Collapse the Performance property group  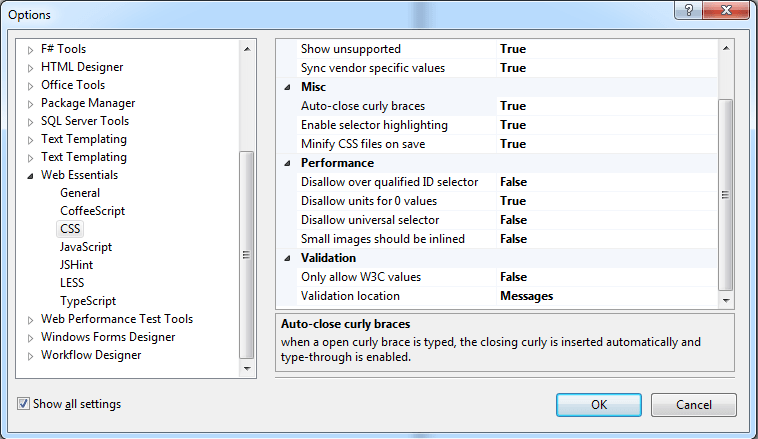pos(287,163)
